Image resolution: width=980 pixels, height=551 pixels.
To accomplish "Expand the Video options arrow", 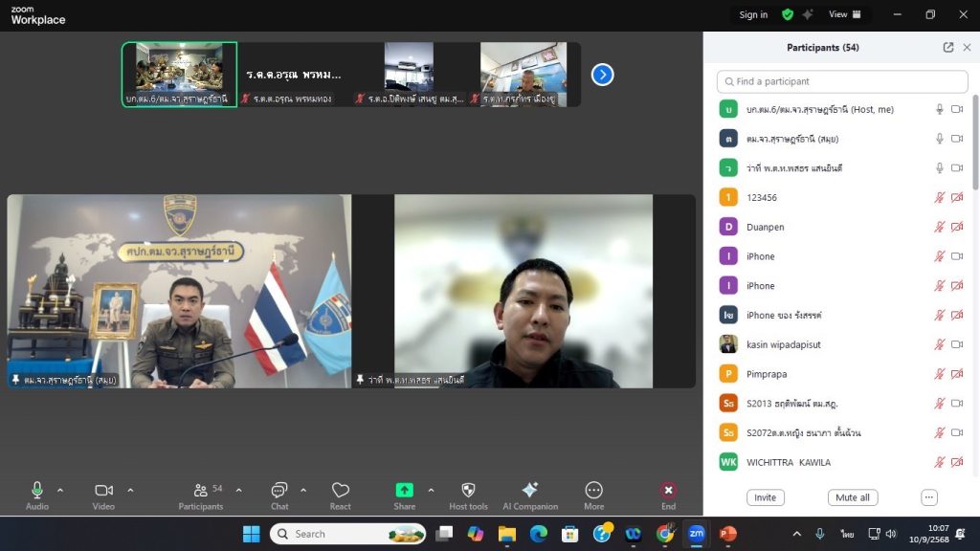I will (x=130, y=490).
